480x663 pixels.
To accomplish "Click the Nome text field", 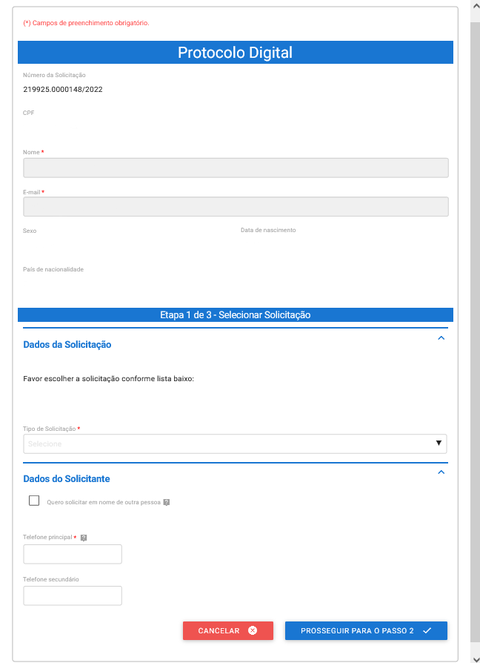I will (x=236, y=168).
